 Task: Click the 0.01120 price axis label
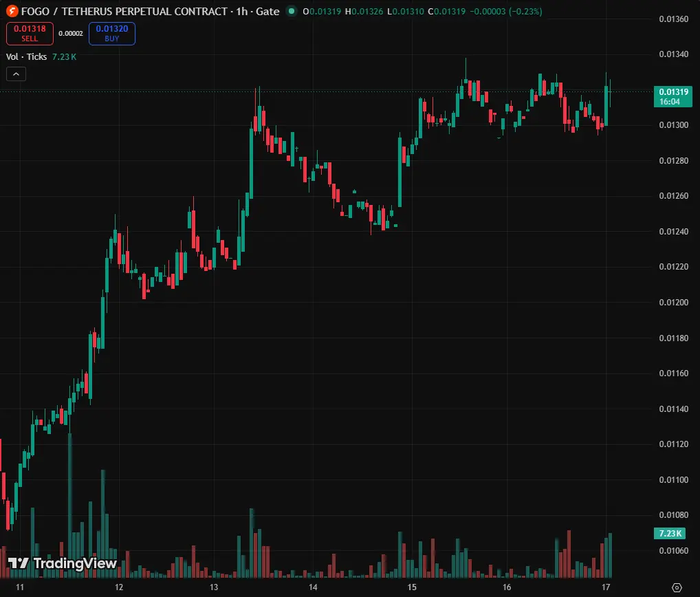[x=674, y=444]
